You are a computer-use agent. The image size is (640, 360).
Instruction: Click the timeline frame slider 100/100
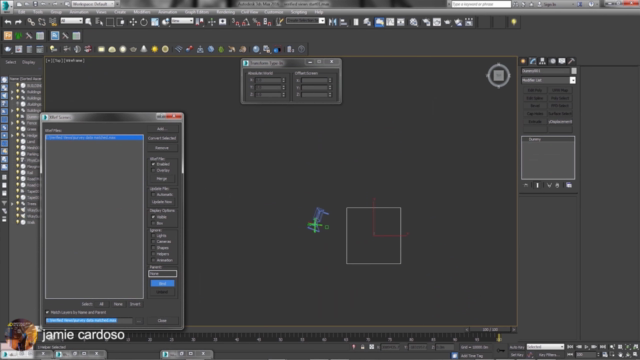[x=490, y=329]
